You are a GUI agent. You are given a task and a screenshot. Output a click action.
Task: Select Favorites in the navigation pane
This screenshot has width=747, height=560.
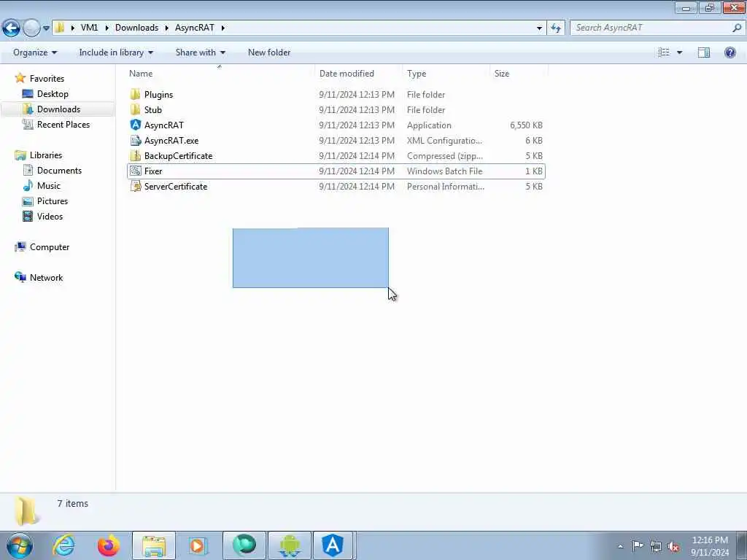tap(47, 78)
